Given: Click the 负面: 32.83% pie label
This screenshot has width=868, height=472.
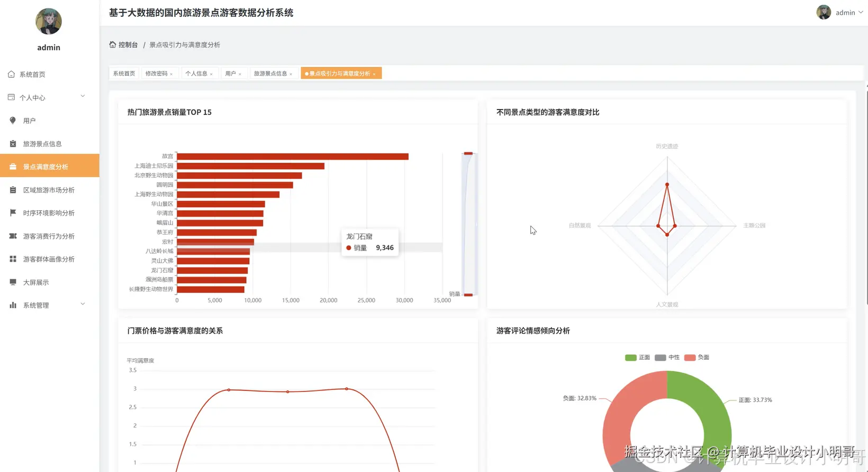Looking at the screenshot, I should tap(580, 398).
